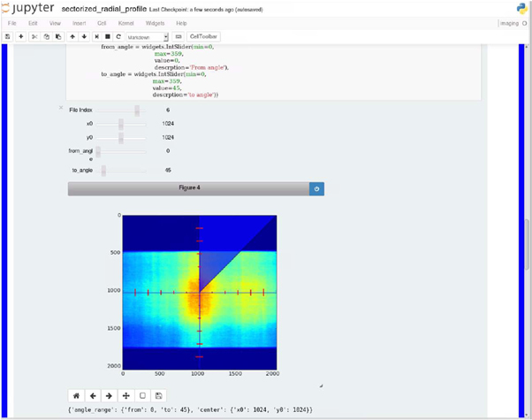532x420 pixels.
Task: Click the 'Last Checkpoint' status text
Action: click(x=206, y=10)
